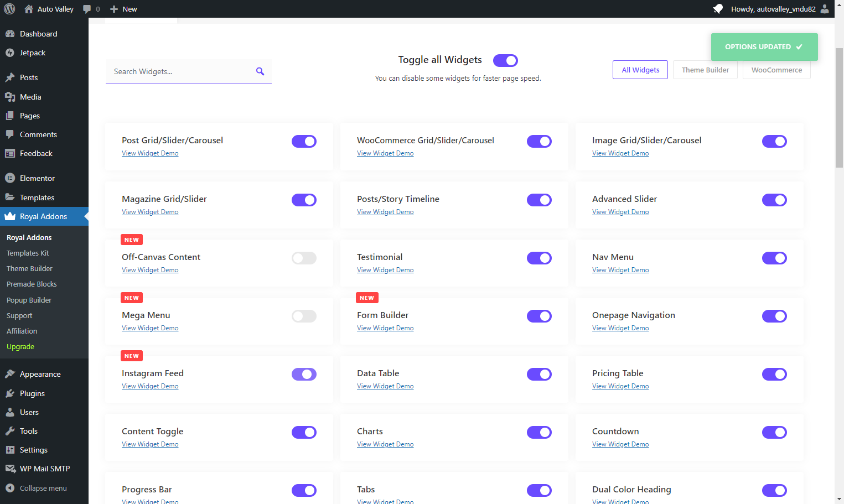Click the green Upgrade link
Image resolution: width=844 pixels, height=504 pixels.
[x=20, y=346]
